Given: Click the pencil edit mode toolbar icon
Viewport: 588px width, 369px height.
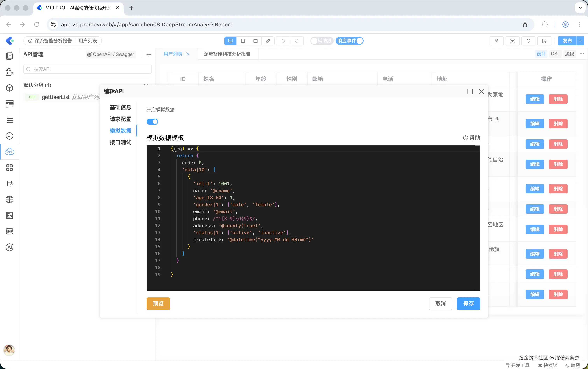Looking at the screenshot, I should (x=268, y=41).
